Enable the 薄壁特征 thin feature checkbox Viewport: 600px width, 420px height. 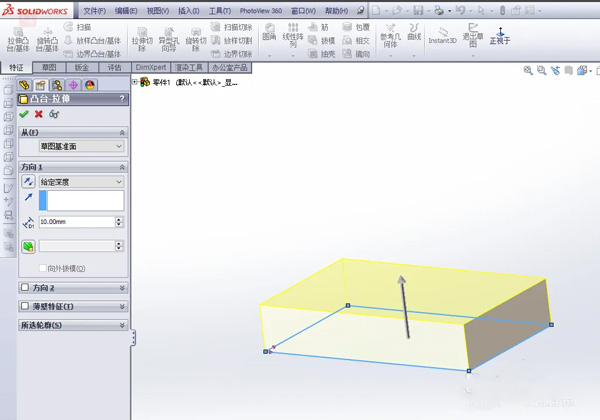(x=26, y=306)
